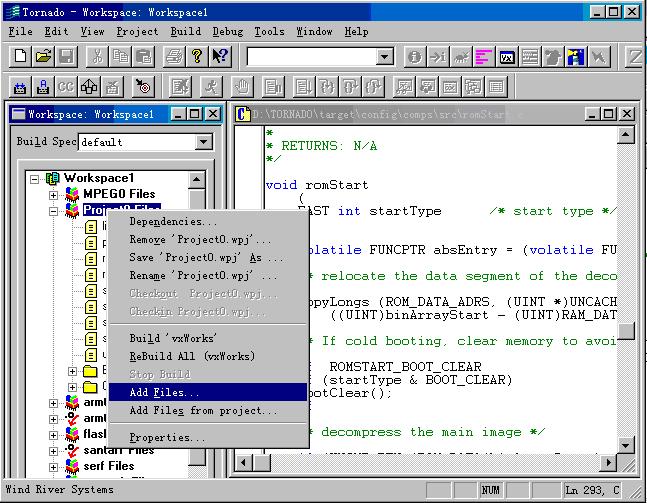The height and width of the screenshot is (503, 647).
Task: Collapse the Workspace1 root tree node
Action: pos(35,179)
